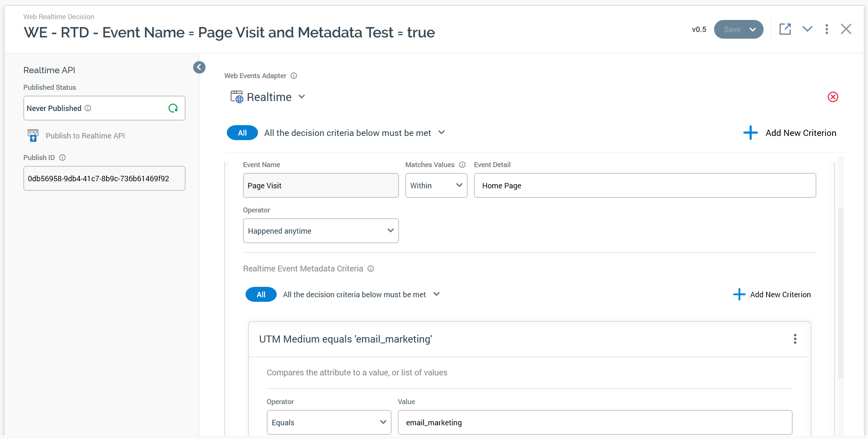Open UTM Medium criterion options menu

[x=795, y=339]
